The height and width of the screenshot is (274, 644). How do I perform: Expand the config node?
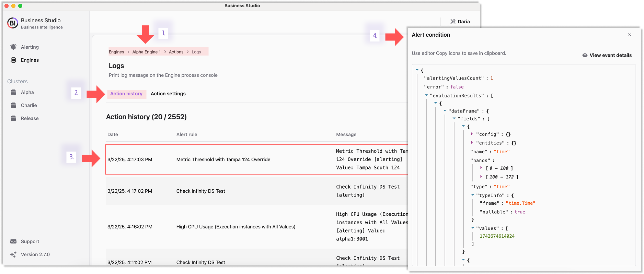pos(472,134)
